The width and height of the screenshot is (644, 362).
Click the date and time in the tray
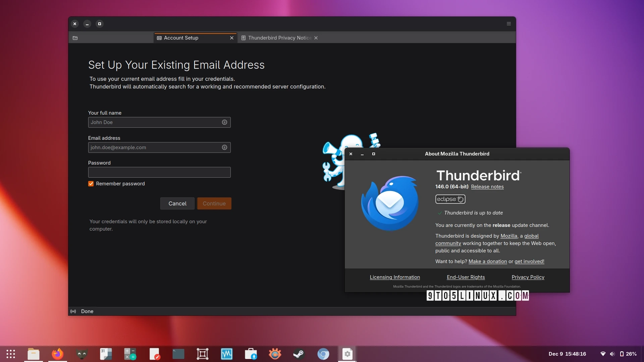click(567, 354)
